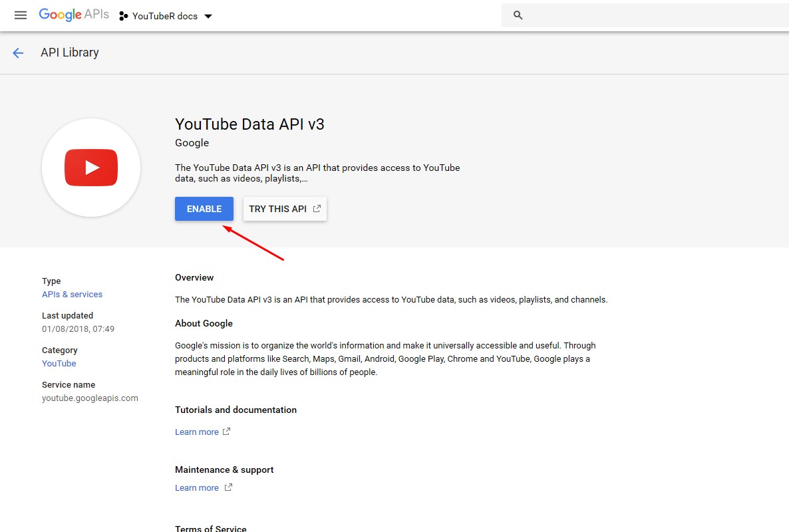Expand the YouTubeR docs project dropdown arrow
The image size is (789, 532).
coord(208,16)
